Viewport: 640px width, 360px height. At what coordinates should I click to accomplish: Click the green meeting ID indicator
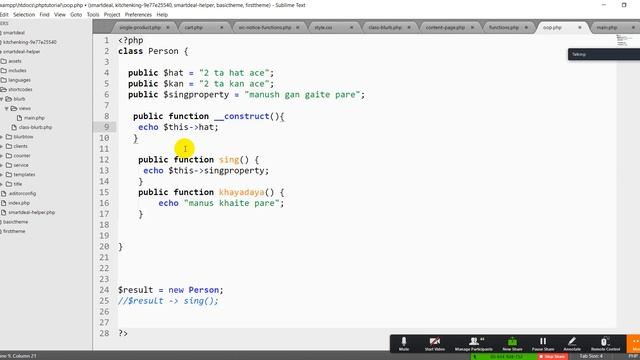[504, 356]
